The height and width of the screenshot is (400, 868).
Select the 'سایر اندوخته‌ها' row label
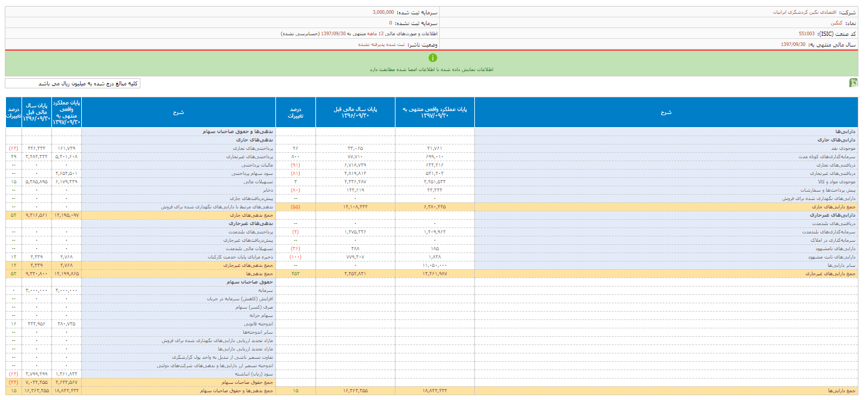[x=258, y=331]
